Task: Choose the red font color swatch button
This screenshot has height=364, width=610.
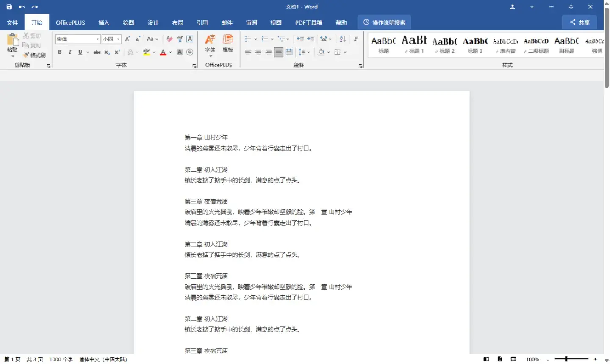Action: [x=163, y=52]
